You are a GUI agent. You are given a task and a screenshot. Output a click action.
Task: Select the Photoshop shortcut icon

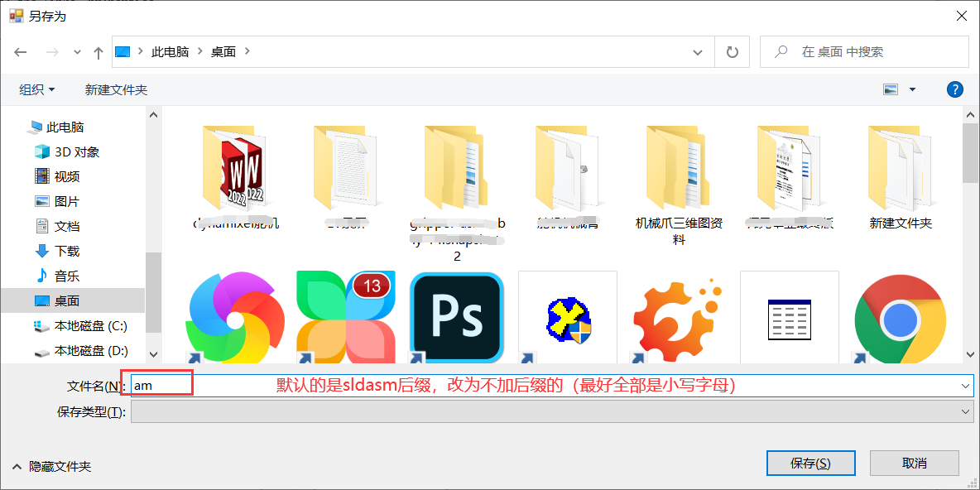[x=457, y=317]
